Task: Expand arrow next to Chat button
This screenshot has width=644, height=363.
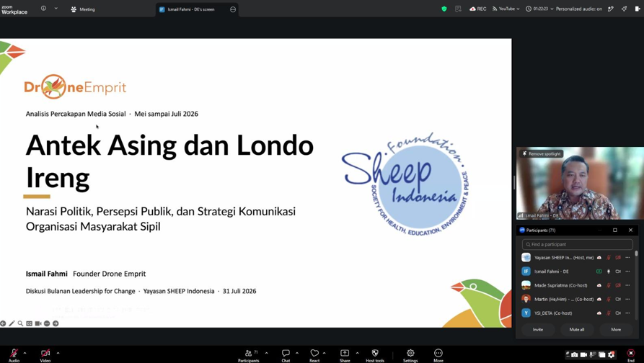Action: coord(296,353)
